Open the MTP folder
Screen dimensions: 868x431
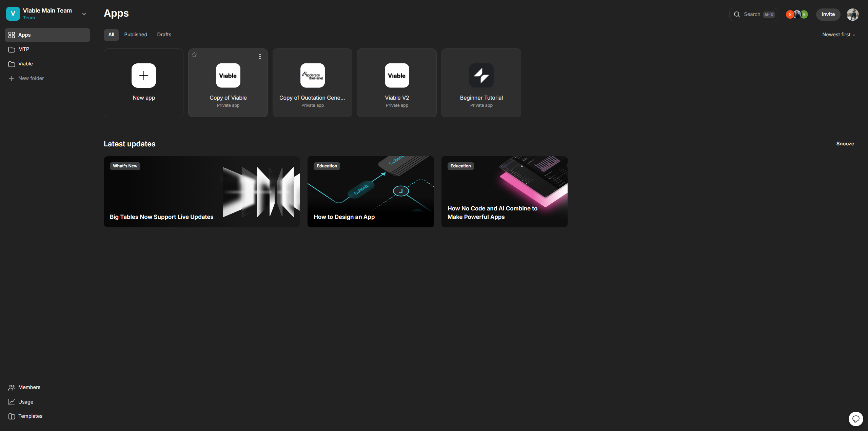click(24, 49)
